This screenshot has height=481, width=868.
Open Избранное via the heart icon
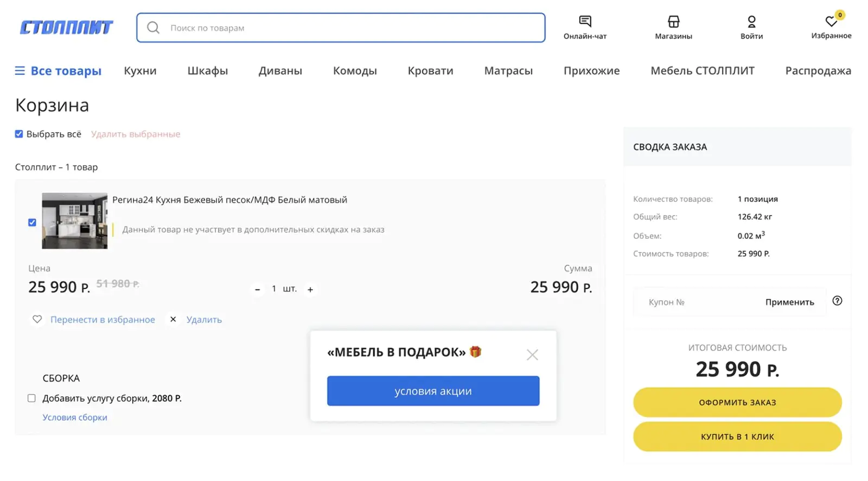(x=831, y=21)
